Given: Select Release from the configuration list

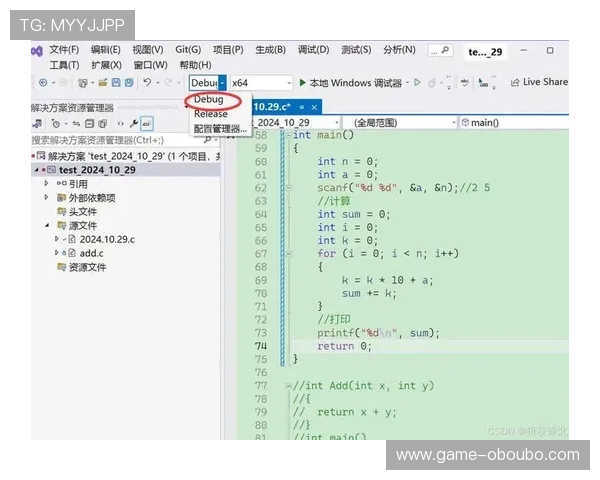Looking at the screenshot, I should click(210, 114).
